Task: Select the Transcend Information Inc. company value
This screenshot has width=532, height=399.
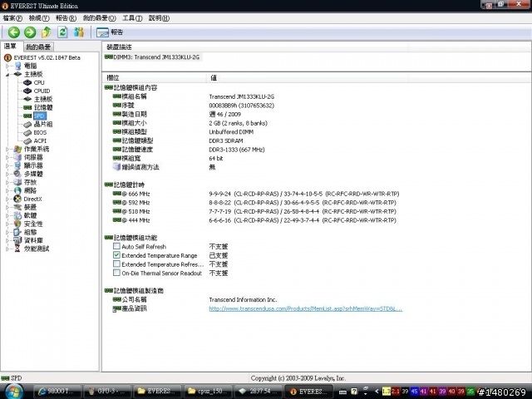Action: tap(243, 299)
